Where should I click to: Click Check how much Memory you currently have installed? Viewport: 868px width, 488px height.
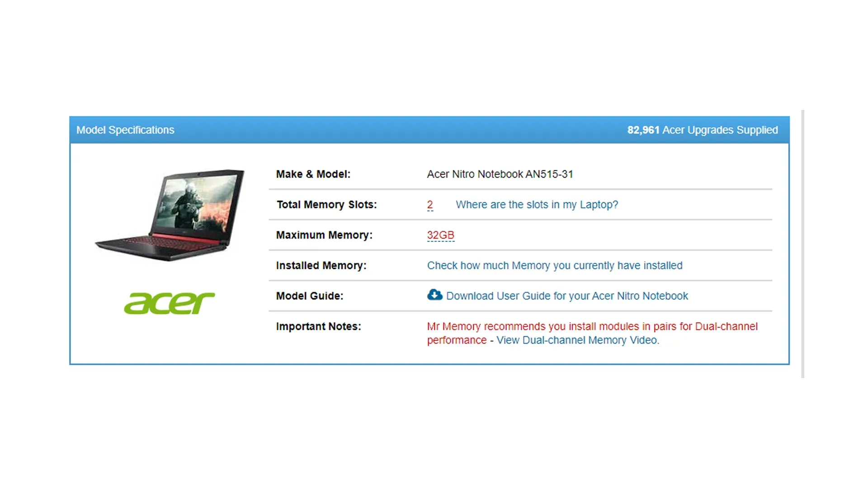pos(555,266)
